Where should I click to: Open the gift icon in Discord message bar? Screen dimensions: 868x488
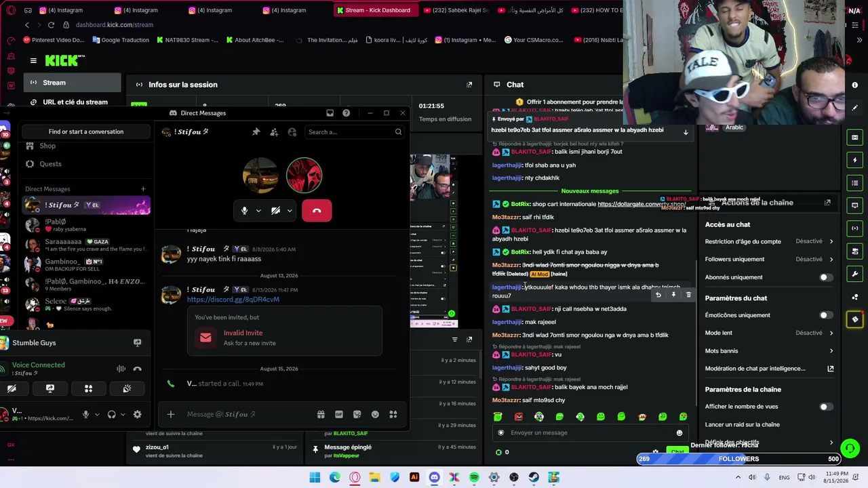[x=321, y=414]
